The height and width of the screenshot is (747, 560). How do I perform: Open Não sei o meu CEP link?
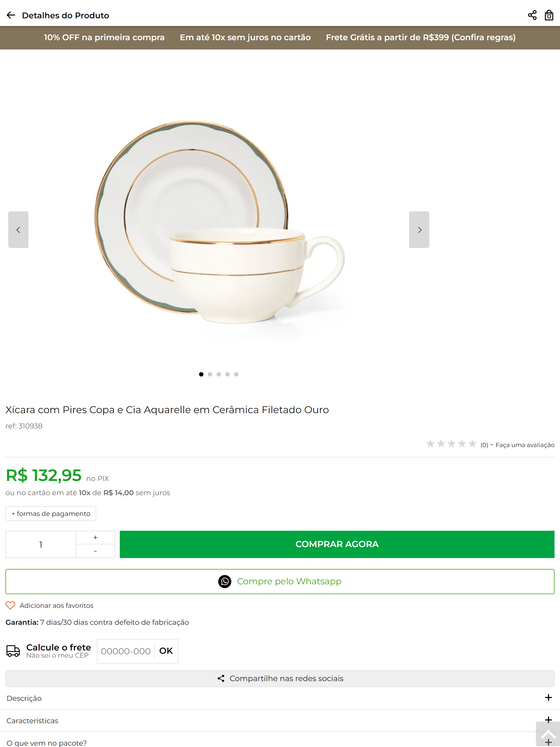[57, 655]
